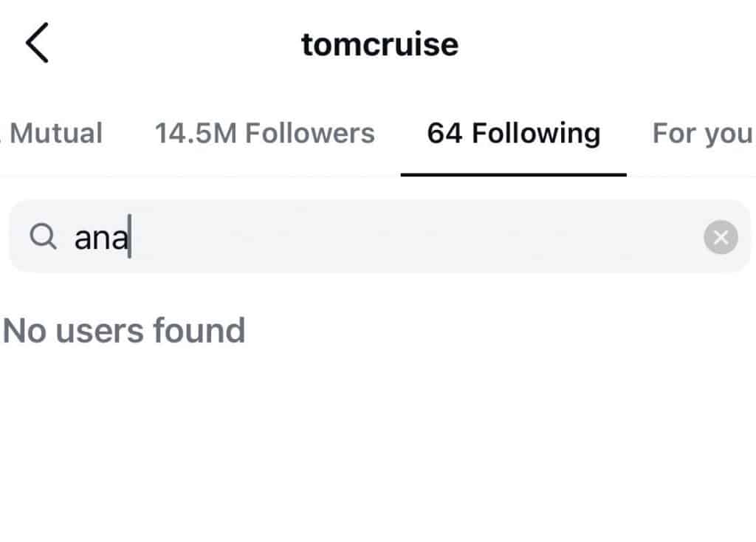Clear the search with the X icon
Viewport: 756px width, 542px height.
[721, 238]
